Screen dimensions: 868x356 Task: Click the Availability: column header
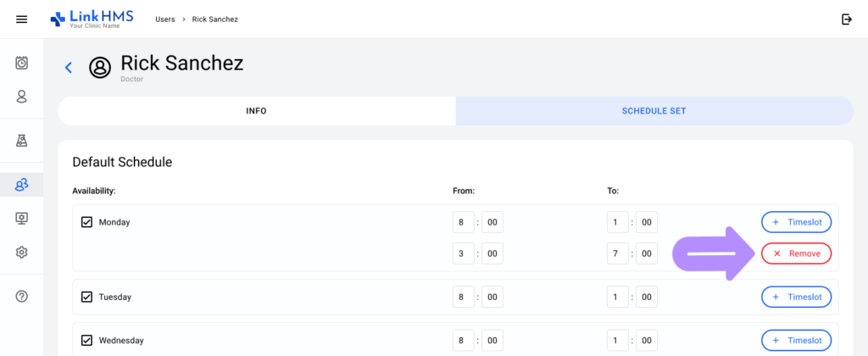(x=94, y=191)
